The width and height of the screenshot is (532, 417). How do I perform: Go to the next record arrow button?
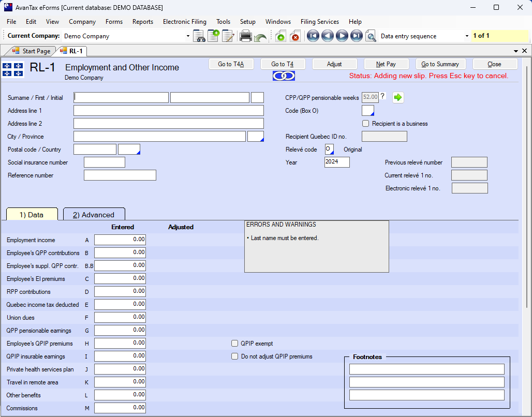[342, 36]
